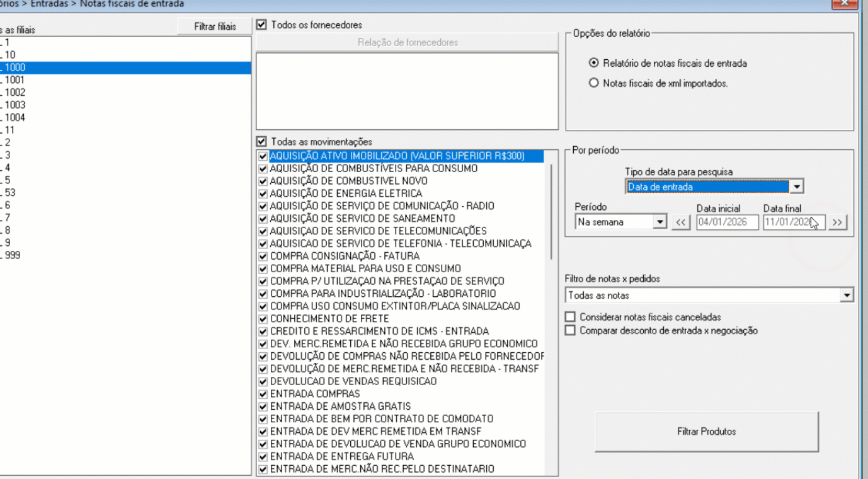Click the movement list vertical scrollbar
The image size is (868, 479).
click(x=551, y=212)
